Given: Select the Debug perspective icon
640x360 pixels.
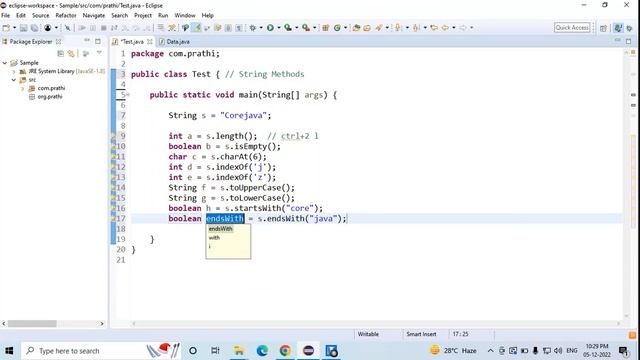Looking at the screenshot, I should 629,28.
